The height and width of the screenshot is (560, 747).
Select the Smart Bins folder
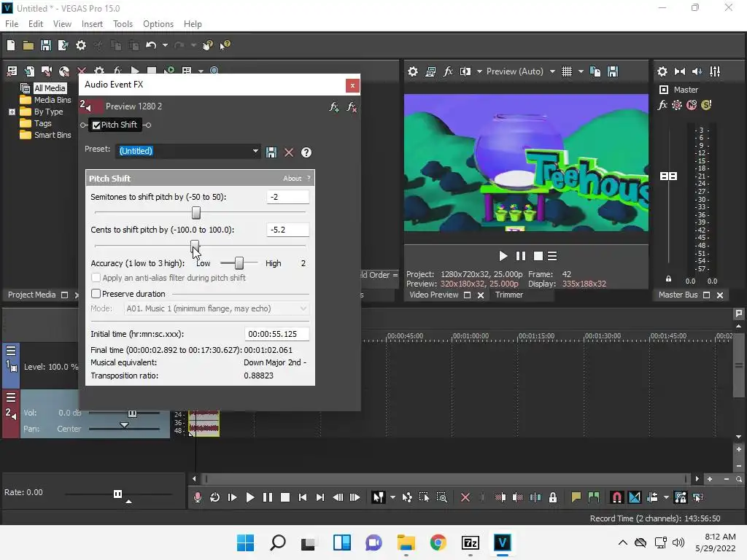(53, 135)
